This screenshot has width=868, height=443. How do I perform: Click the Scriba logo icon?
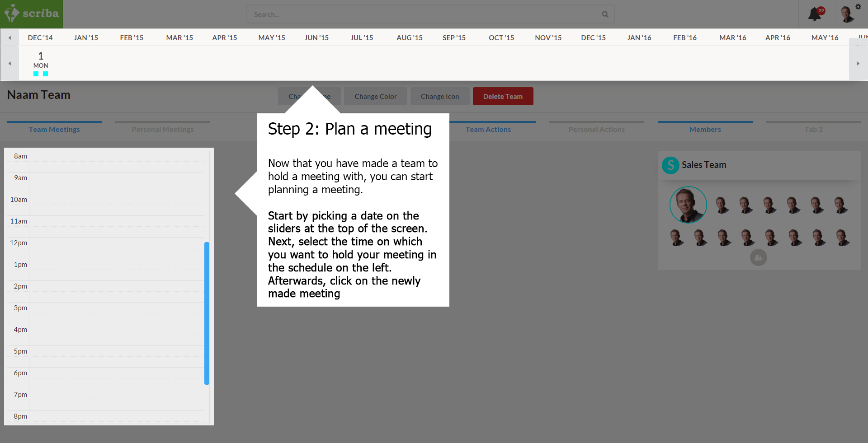12,14
